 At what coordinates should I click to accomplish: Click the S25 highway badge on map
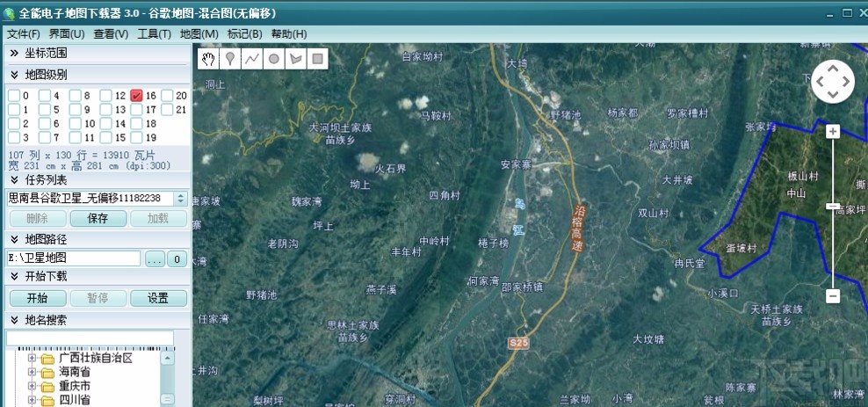(518, 344)
